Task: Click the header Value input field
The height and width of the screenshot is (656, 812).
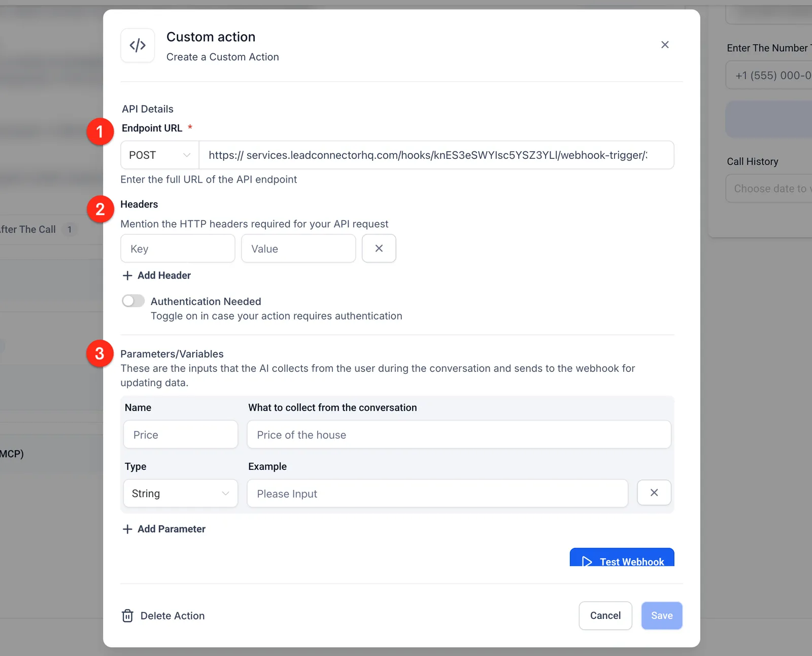Action: 298,249
